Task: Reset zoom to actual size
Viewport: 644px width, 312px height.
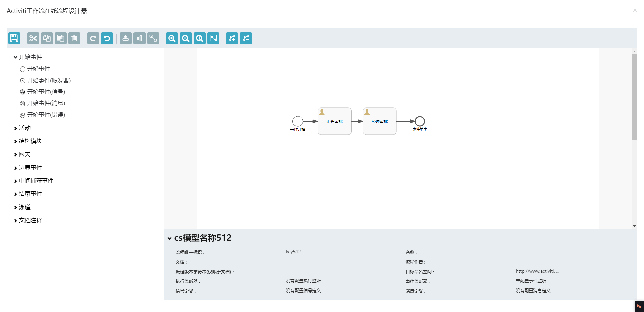Action: tap(200, 38)
